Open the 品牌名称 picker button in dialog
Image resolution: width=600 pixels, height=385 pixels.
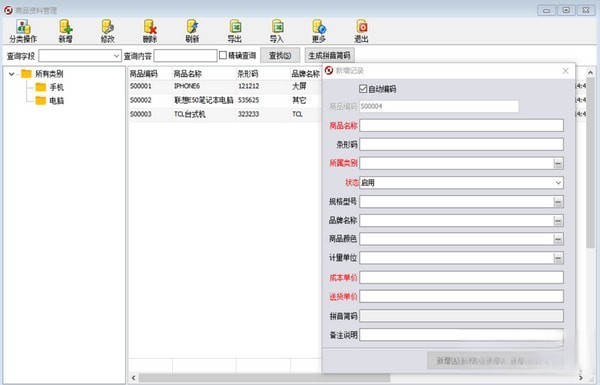point(558,221)
